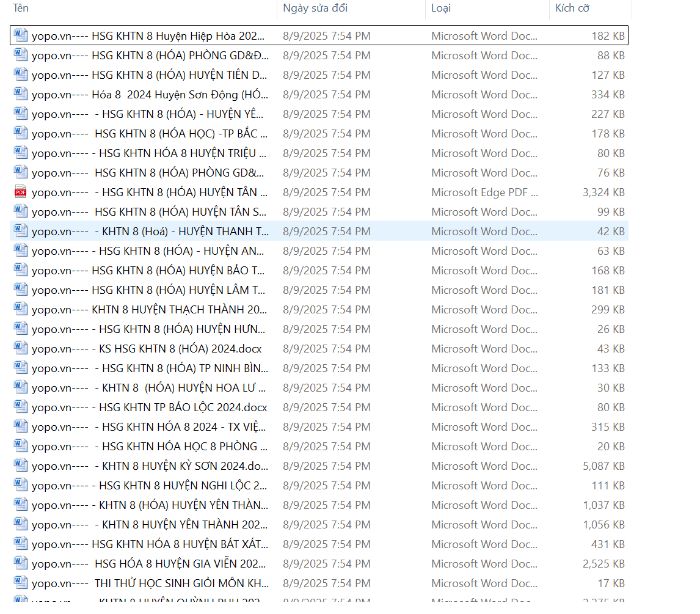Click the Word icon beside Huyện Hiệp Hòa file

pyautogui.click(x=21, y=35)
